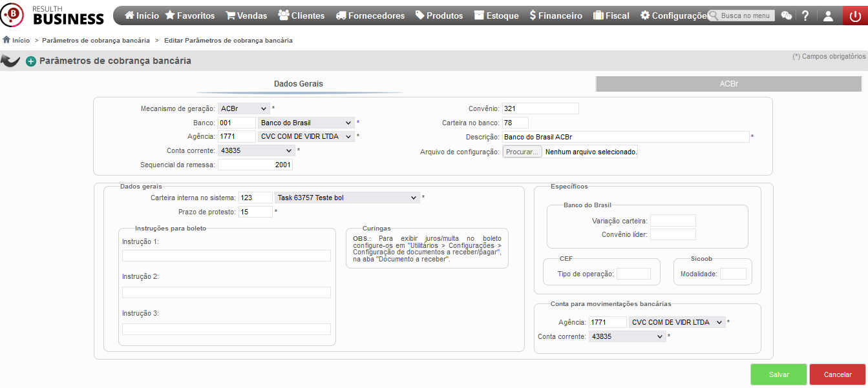
Task: Click the red power logout icon
Action: point(855,15)
